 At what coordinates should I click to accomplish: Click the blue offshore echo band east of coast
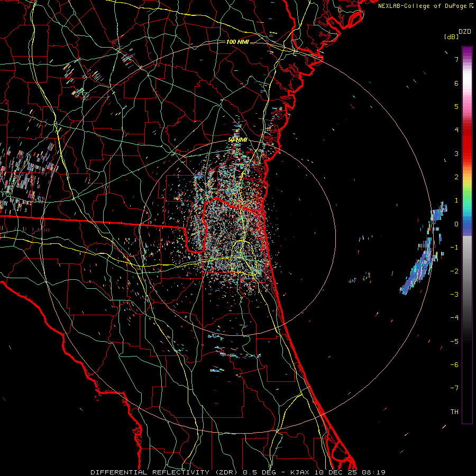[x=423, y=252]
